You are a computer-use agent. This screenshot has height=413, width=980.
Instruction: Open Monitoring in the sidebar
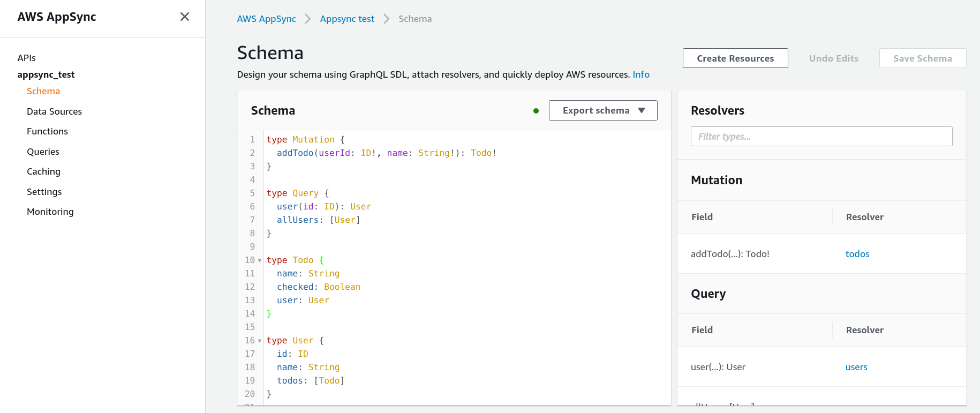click(50, 212)
